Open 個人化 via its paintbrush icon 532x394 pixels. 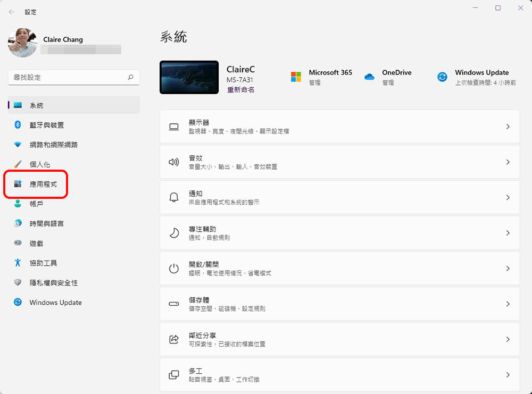pyautogui.click(x=18, y=164)
